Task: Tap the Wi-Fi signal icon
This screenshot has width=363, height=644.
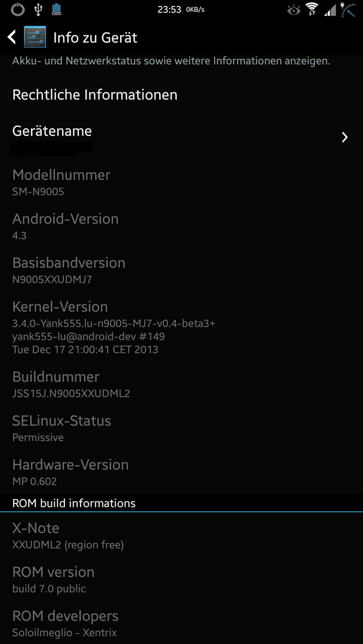Action: pos(312,10)
